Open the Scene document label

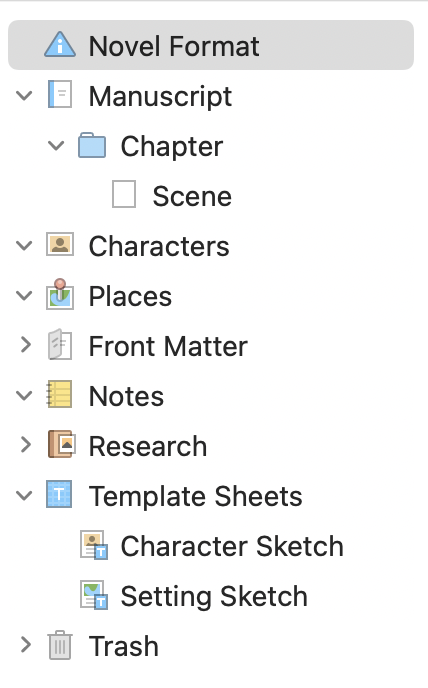(192, 196)
